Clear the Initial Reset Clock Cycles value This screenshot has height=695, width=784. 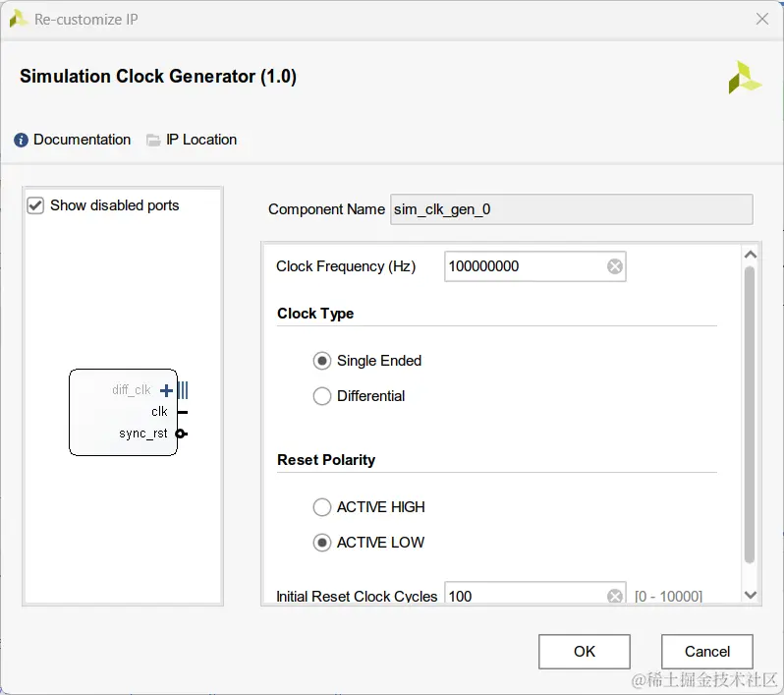[x=614, y=596]
